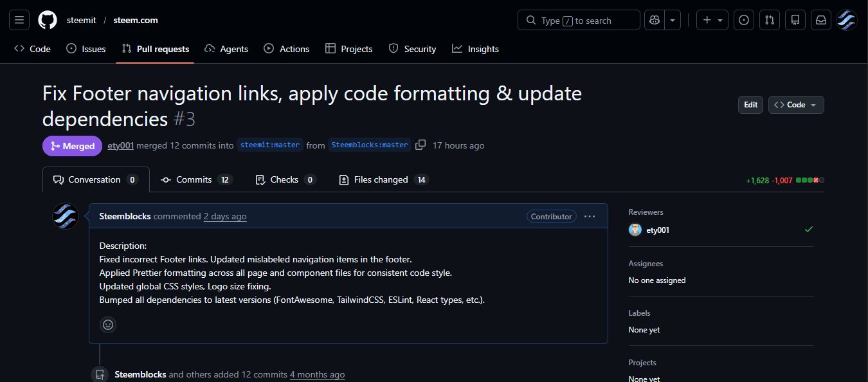
Task: Click the +1,628 additions count
Action: [x=757, y=181]
